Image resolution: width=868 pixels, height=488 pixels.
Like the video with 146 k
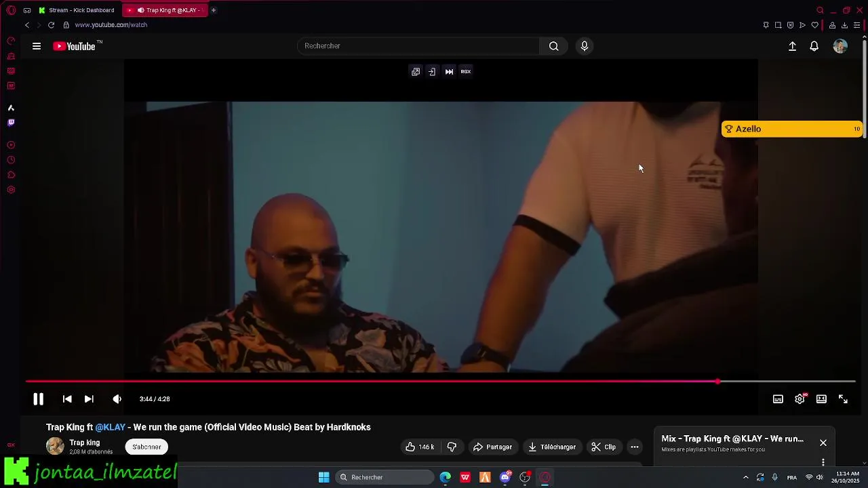[x=420, y=447]
